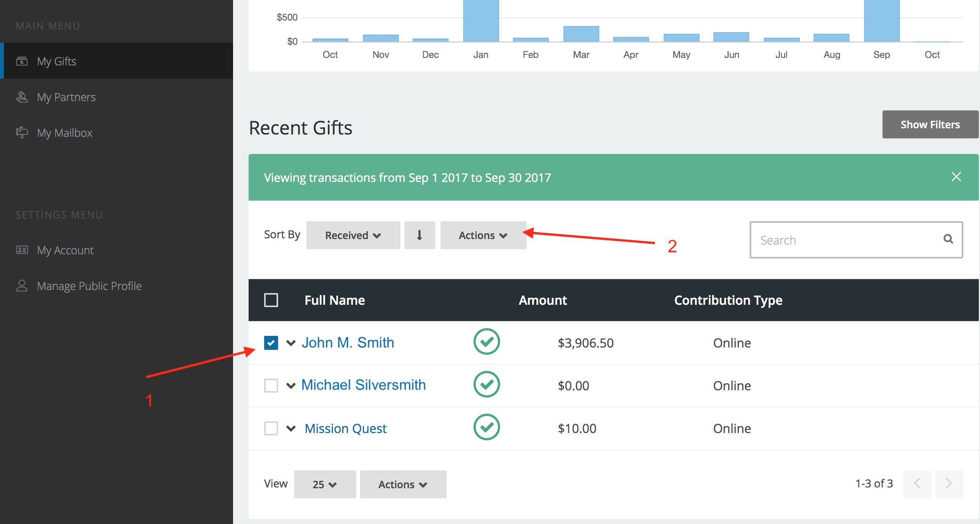Click the My Account card icon
980x524 pixels.
[x=22, y=250]
